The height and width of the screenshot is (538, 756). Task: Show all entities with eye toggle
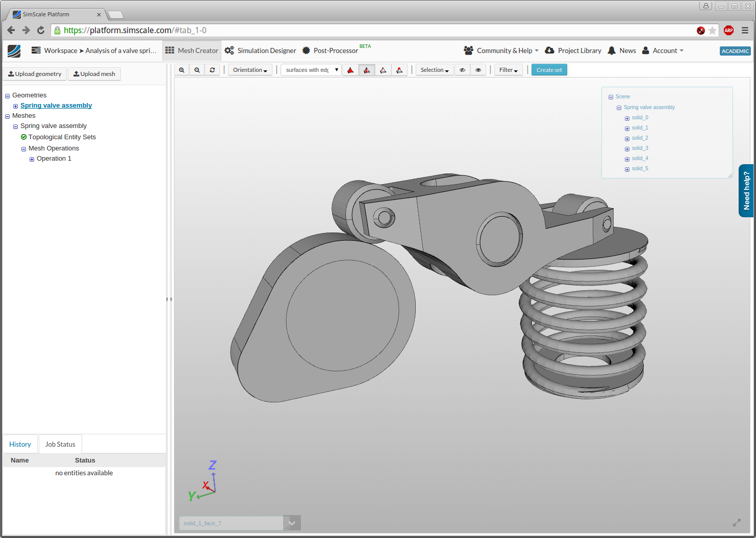point(478,69)
